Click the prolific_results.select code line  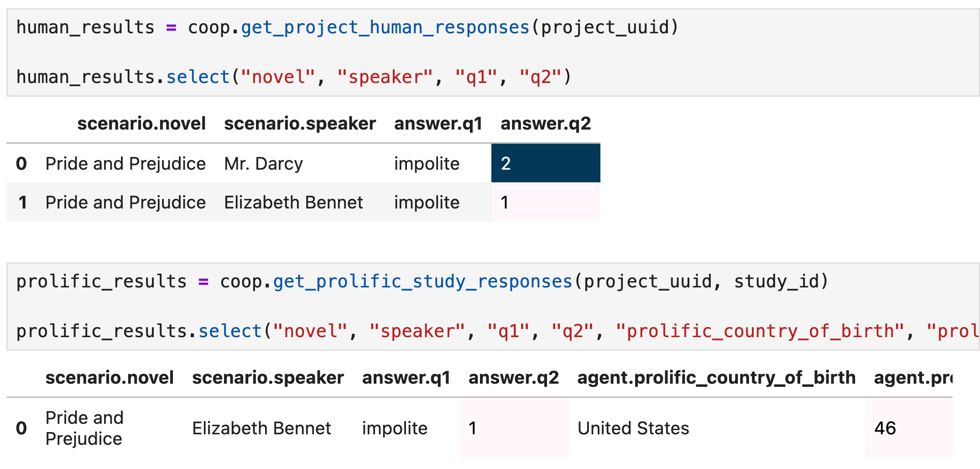498,331
